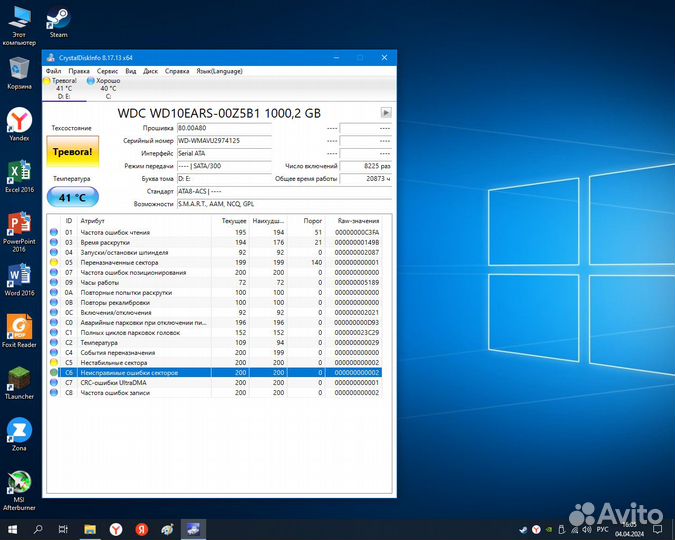This screenshot has width=675, height=540.
Task: Click the 41 °C temperature button
Action: pos(71,198)
